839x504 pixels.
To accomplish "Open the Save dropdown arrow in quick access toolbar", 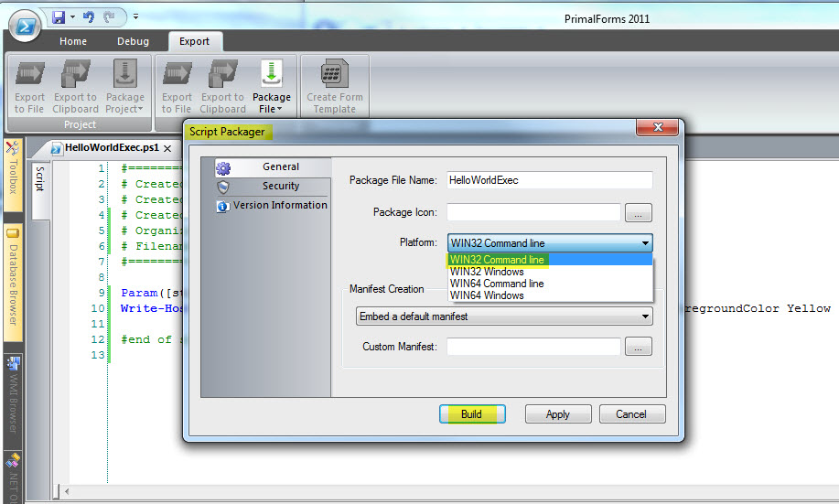I will (72, 17).
